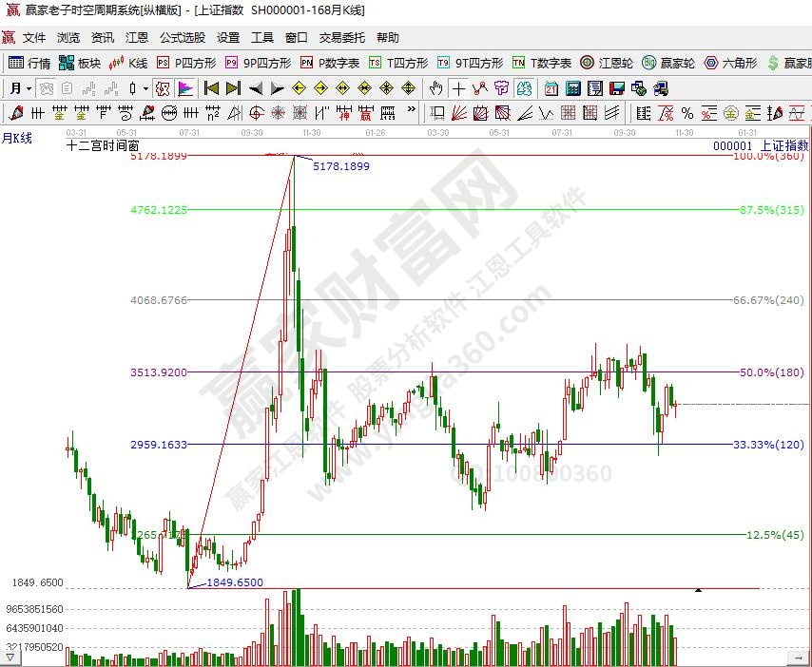Click the calculator icon in toolbar

pyautogui.click(x=573, y=88)
